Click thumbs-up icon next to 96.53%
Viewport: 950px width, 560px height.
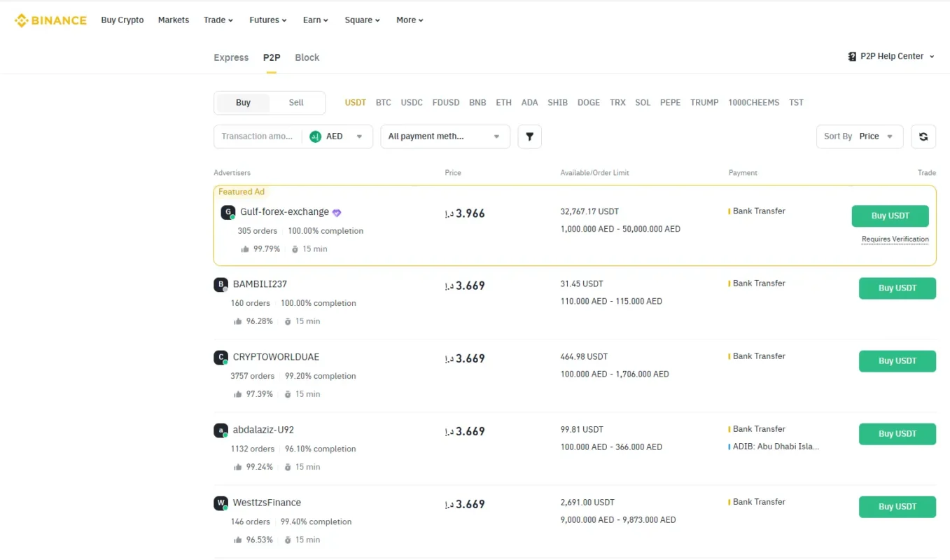tap(238, 540)
